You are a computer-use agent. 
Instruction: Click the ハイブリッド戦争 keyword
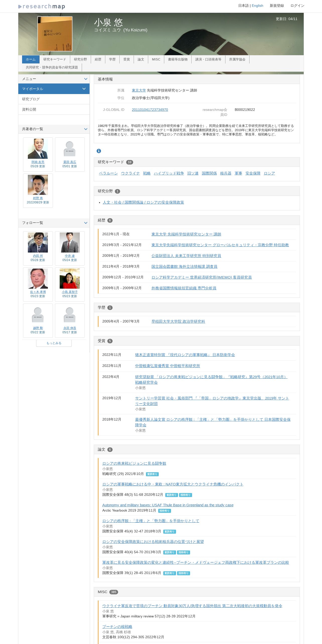[169, 173]
